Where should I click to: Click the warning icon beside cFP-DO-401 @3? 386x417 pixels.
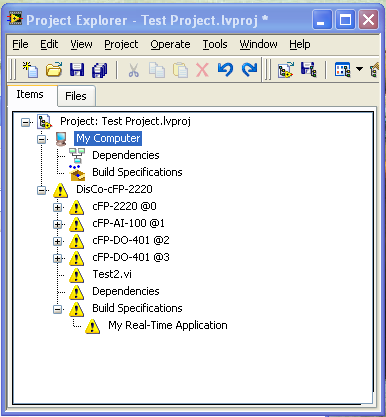tap(76, 258)
